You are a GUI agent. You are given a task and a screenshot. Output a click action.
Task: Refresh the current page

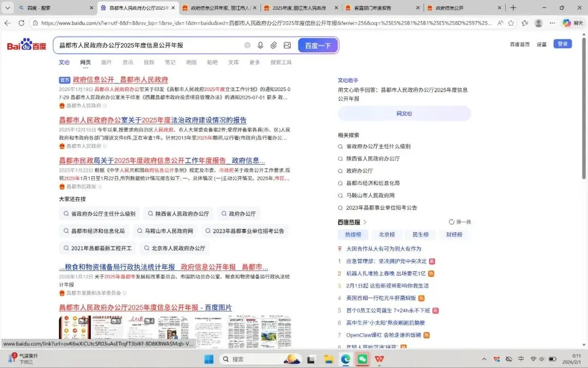point(21,23)
